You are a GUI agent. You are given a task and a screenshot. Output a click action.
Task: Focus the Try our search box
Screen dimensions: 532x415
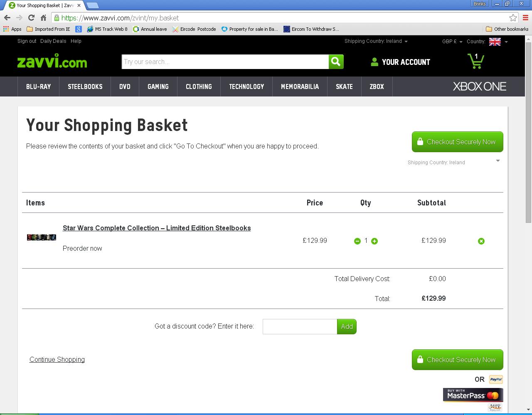[225, 62]
